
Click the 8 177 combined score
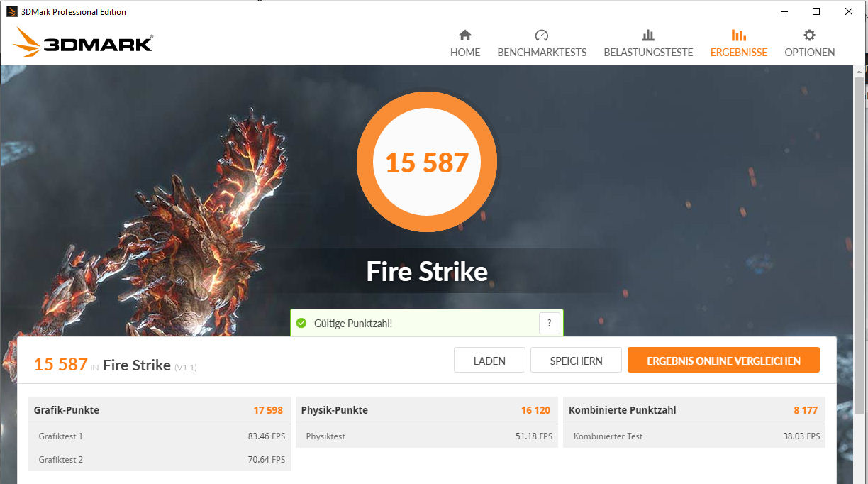[807, 410]
